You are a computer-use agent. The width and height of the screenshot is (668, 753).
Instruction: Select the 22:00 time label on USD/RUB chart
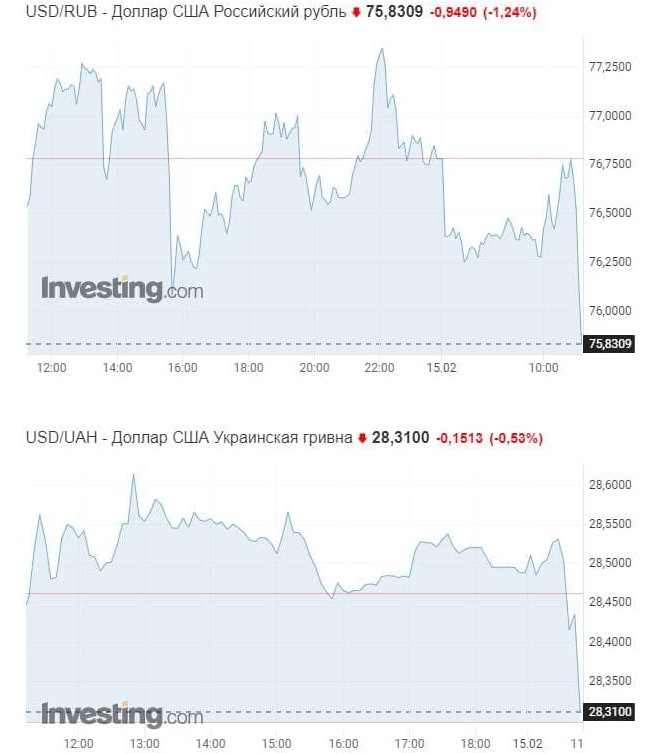[x=379, y=368]
